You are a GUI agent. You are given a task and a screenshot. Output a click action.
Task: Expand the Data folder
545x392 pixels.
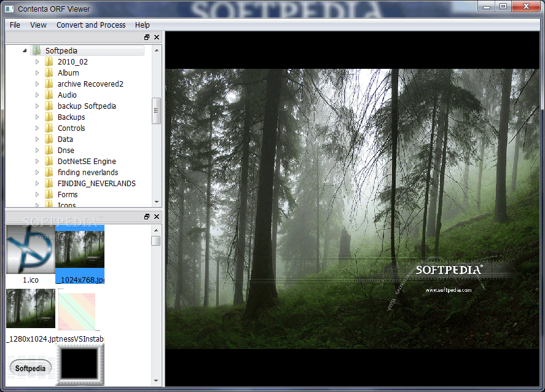(x=37, y=139)
